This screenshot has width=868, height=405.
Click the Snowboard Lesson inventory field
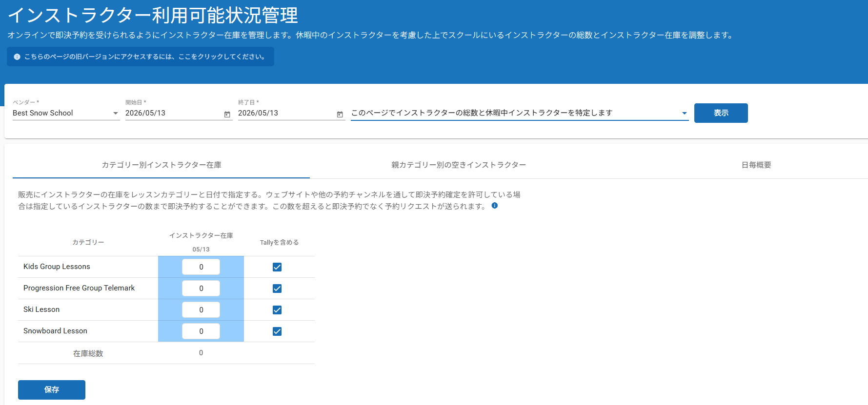201,331
